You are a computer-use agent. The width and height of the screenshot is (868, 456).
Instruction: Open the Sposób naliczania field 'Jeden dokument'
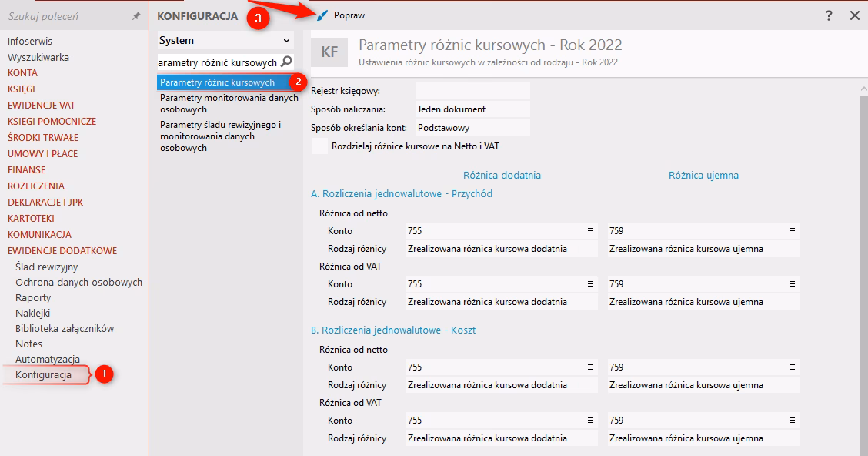pyautogui.click(x=472, y=109)
